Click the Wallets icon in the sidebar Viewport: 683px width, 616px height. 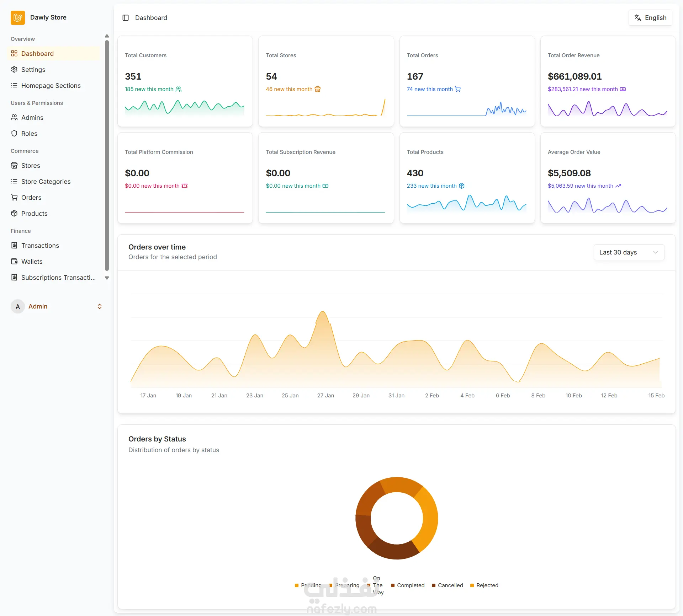(x=14, y=261)
